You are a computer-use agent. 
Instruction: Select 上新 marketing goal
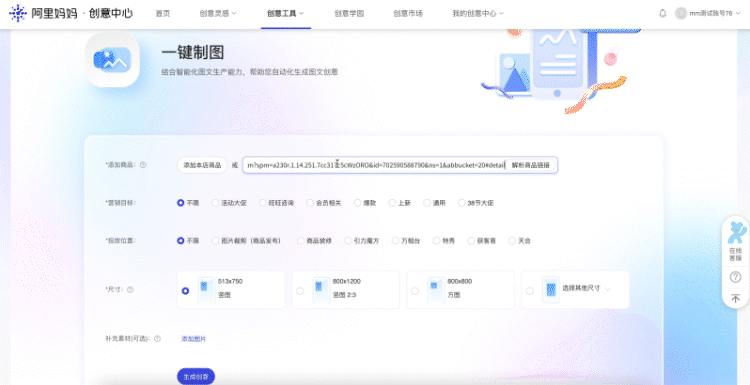coord(392,203)
